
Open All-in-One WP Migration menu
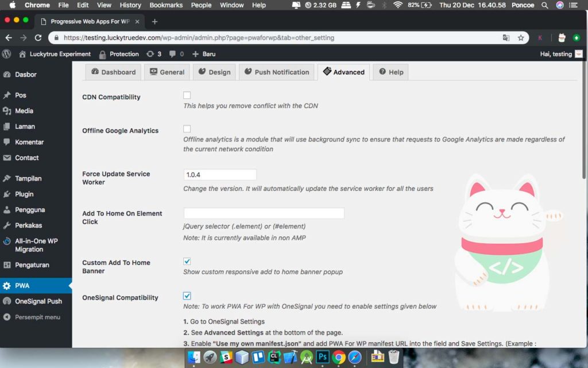pos(36,245)
